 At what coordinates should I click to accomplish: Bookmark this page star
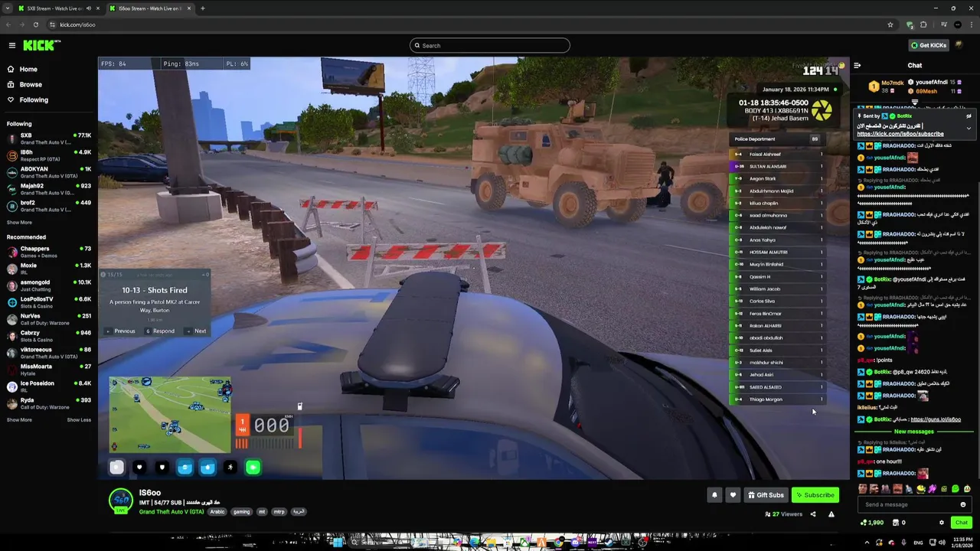point(890,24)
